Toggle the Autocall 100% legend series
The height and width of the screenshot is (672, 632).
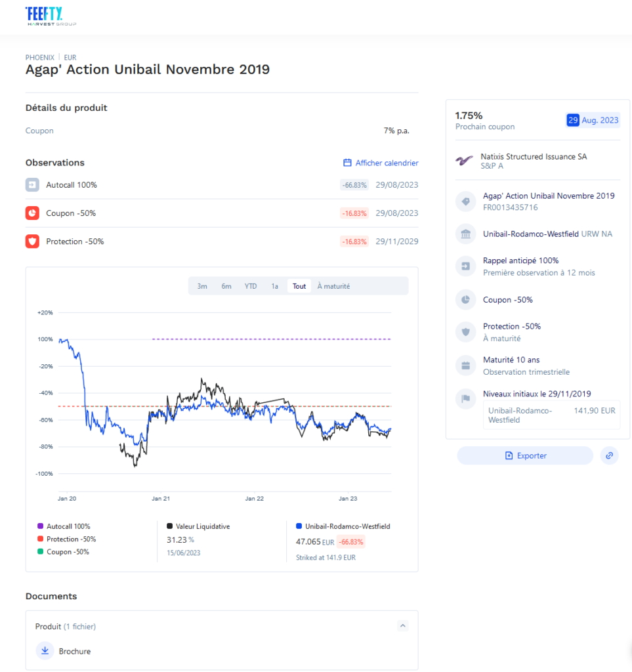pyautogui.click(x=64, y=526)
